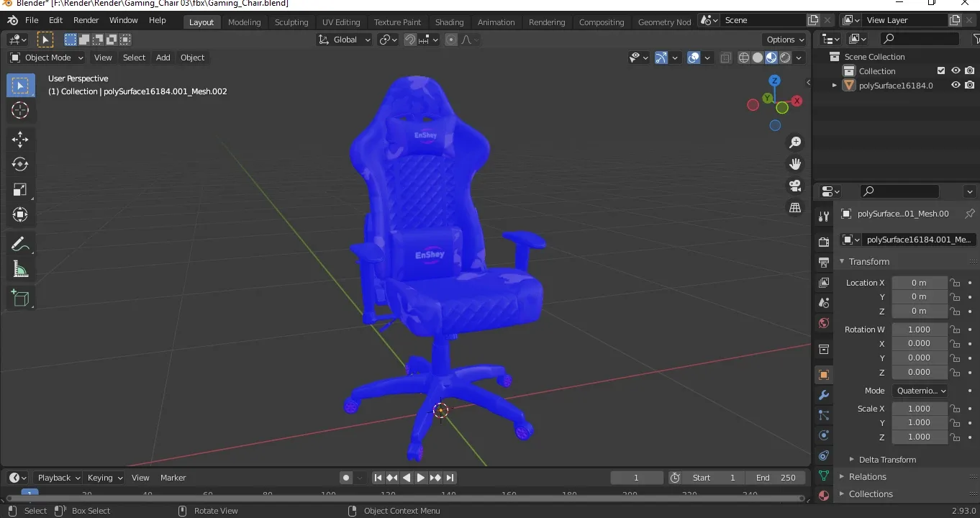Image resolution: width=980 pixels, height=518 pixels.
Task: Toggle the camera view icon
Action: tap(795, 186)
